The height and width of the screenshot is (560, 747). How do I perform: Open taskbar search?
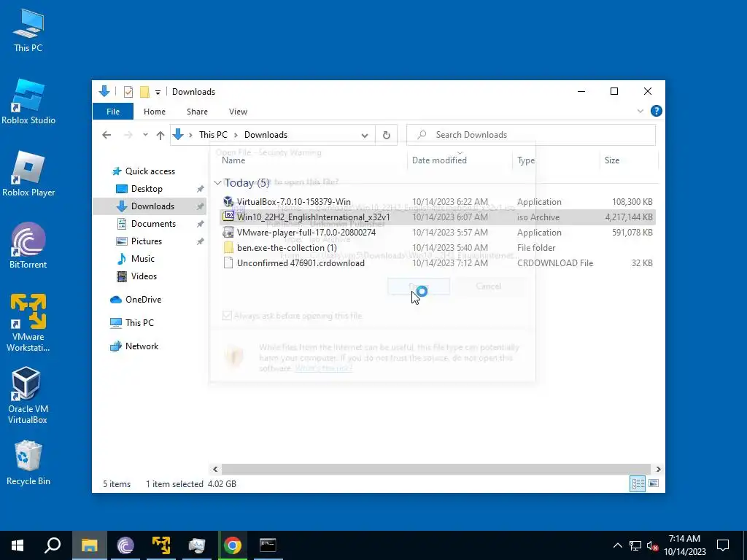point(53,545)
